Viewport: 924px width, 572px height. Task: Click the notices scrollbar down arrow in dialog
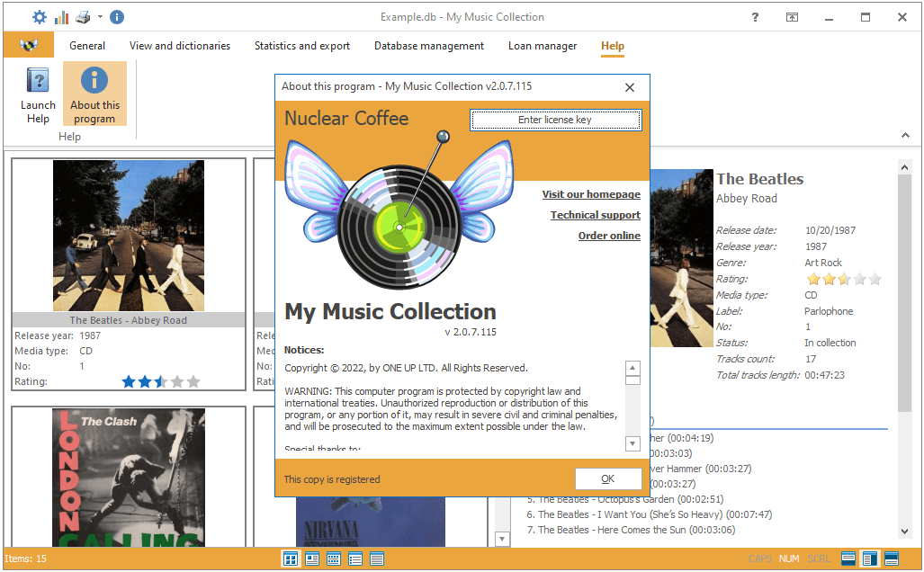(632, 443)
